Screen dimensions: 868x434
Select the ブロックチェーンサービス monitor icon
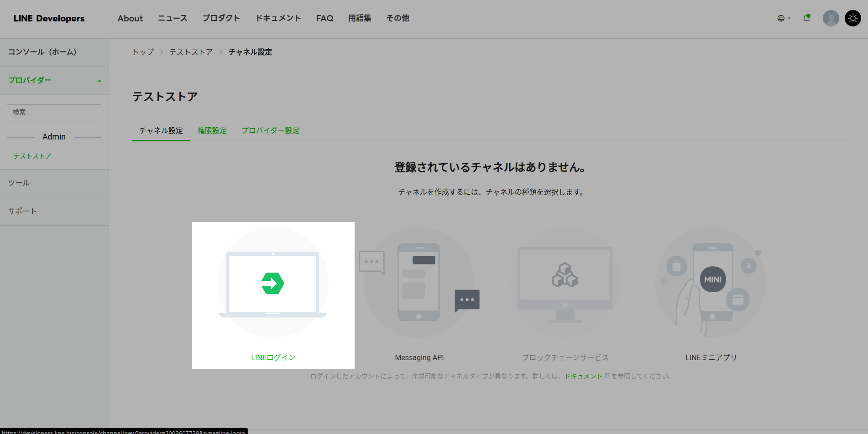pos(565,283)
